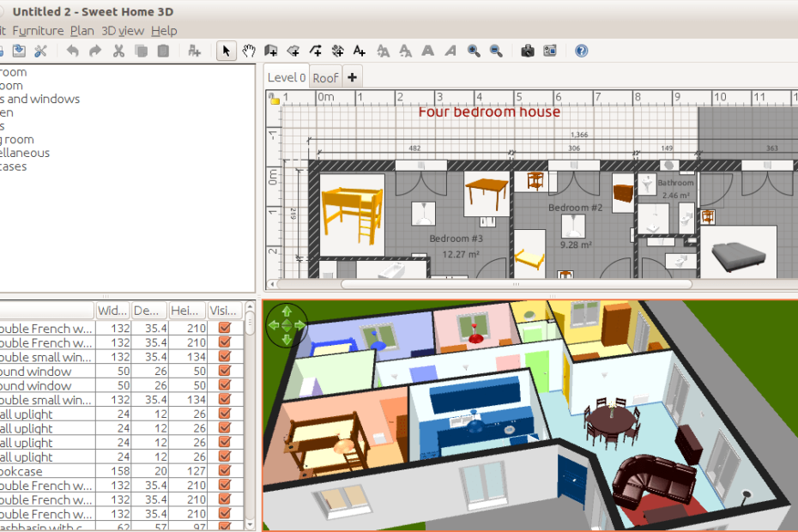Click the bookcase height value 127
The width and height of the screenshot is (798, 532).
[x=196, y=471]
